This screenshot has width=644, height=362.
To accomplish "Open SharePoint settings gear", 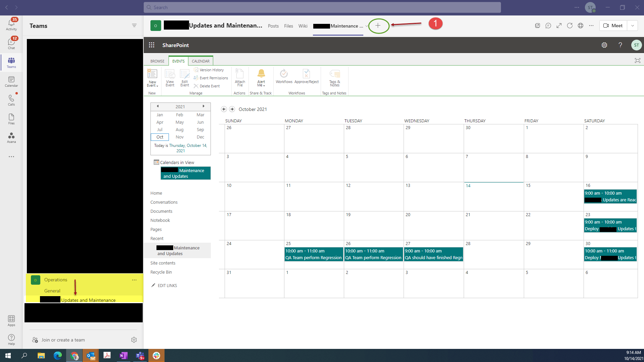I will coord(604,45).
